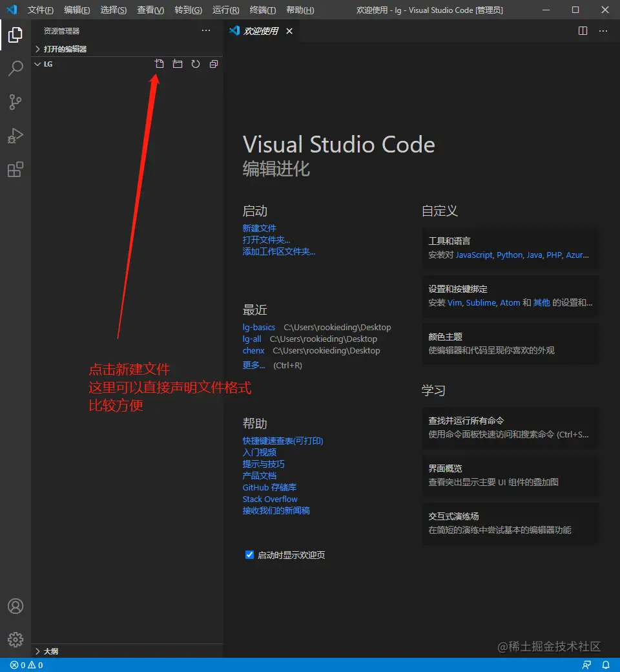Image resolution: width=620 pixels, height=672 pixels.
Task: Open Run and Debug view
Action: tap(15, 136)
